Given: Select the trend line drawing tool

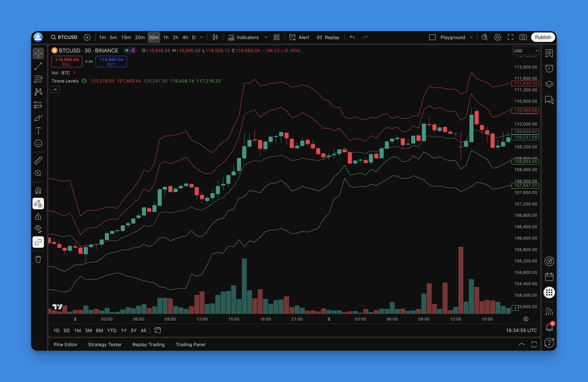Looking at the screenshot, I should [38, 66].
